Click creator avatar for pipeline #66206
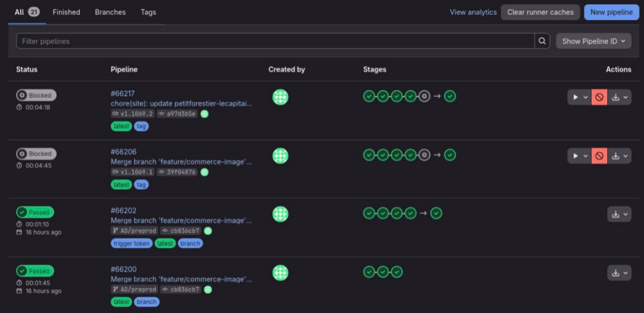 tap(280, 156)
